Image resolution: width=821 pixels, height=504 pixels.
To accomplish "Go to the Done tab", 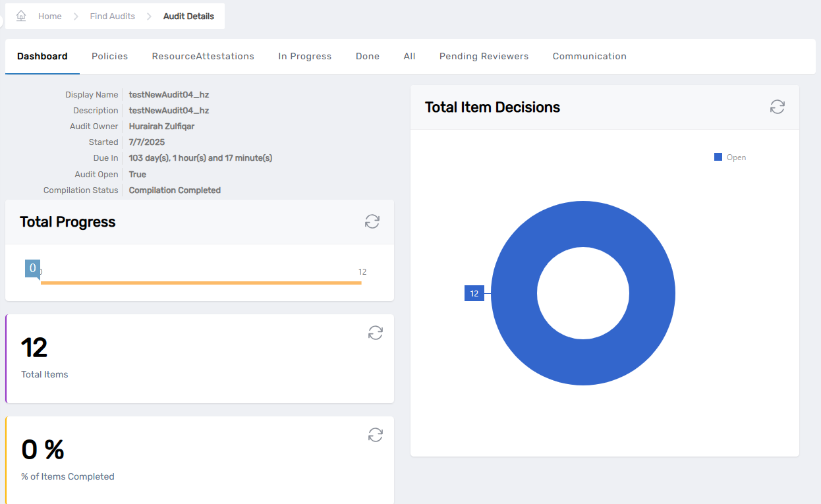I will tap(368, 56).
